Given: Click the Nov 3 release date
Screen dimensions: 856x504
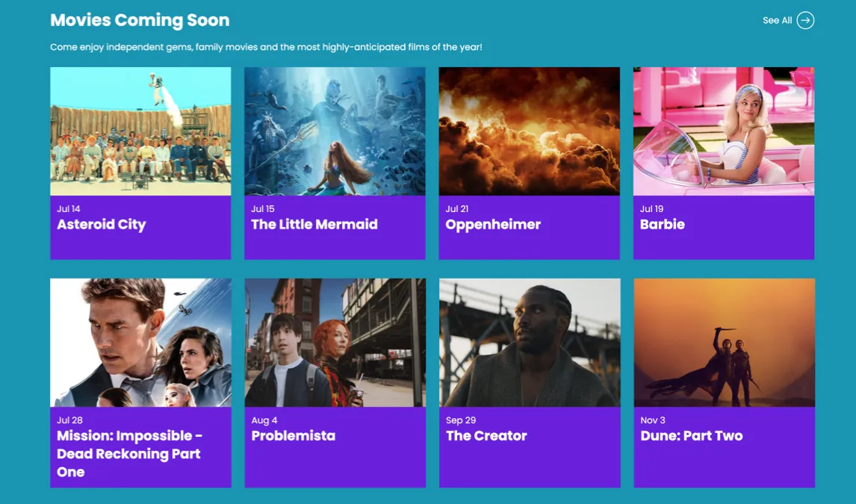Looking at the screenshot, I should coord(653,420).
